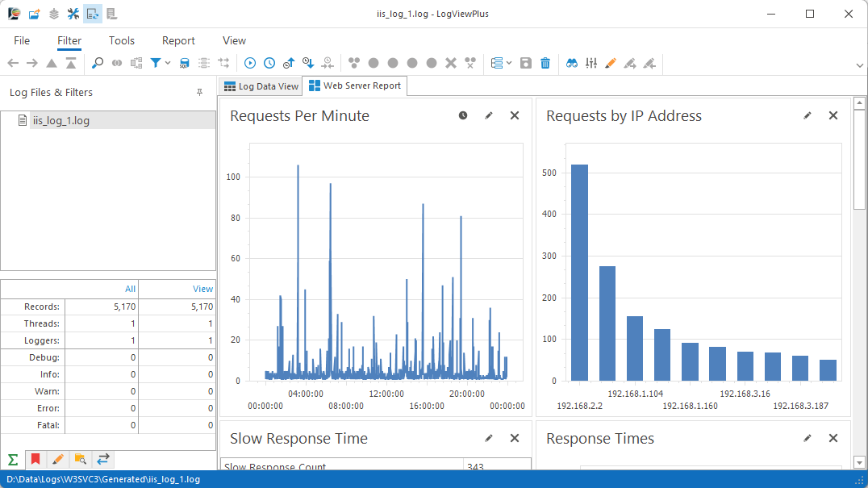
Task: Toggle the highlighted auto-refresh document icon
Action: coord(93,14)
